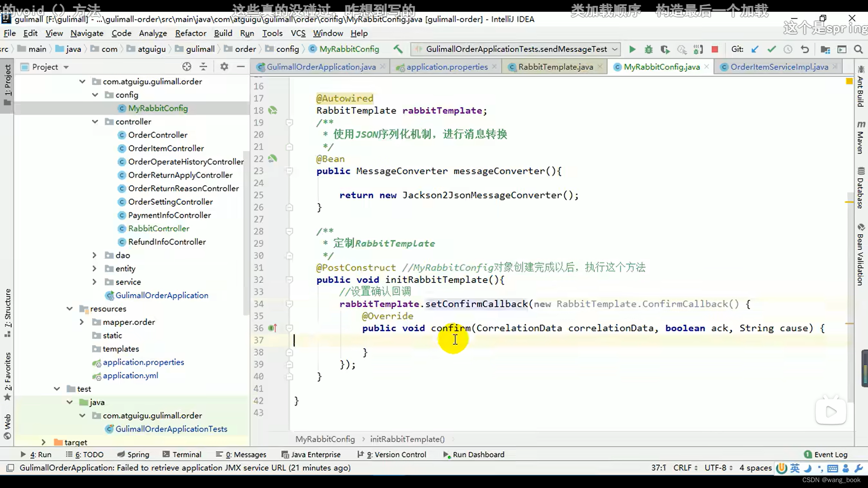Switch to RabbitTemplate.java tab
Viewport: 868px width, 488px height.
coord(555,67)
